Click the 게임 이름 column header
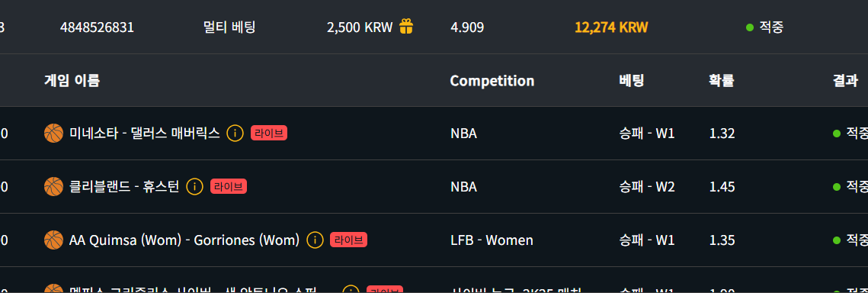Screen dimensions: 868x293 tap(72, 80)
